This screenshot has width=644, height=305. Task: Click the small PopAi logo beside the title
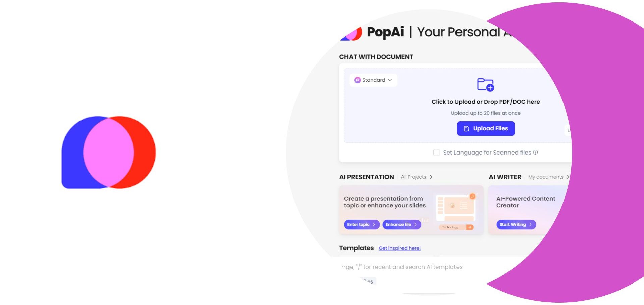351,34
